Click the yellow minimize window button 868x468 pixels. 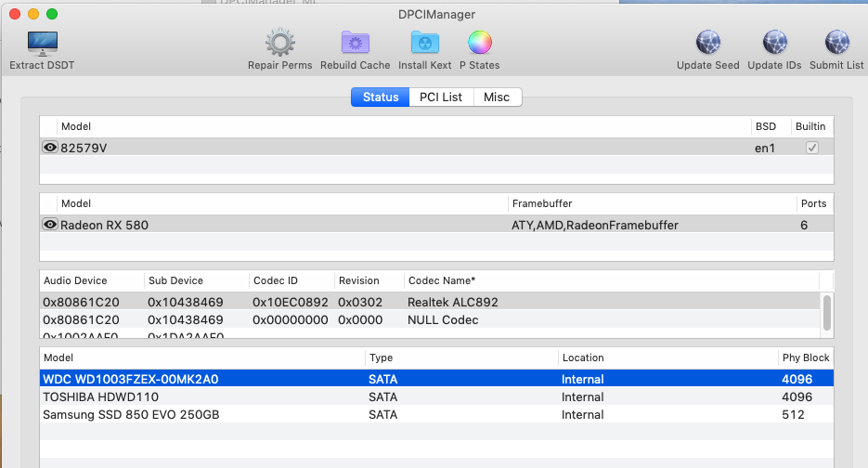point(33,14)
